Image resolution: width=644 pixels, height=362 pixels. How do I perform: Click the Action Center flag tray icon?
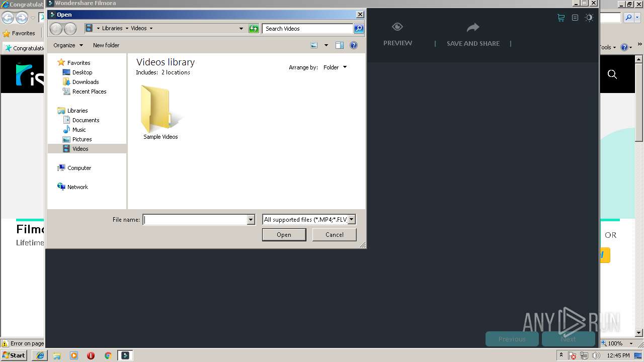tap(572, 355)
